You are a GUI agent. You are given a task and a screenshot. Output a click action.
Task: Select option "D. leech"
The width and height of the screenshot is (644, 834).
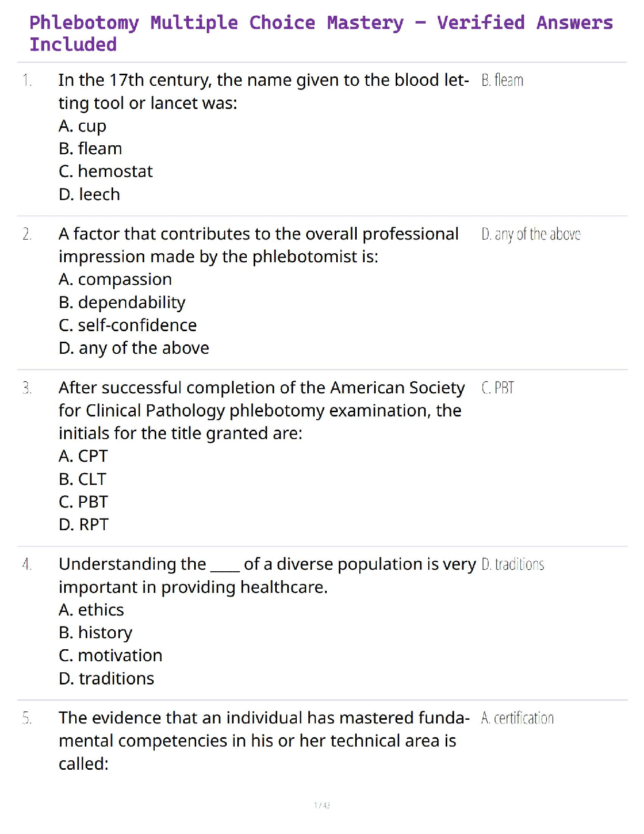click(x=89, y=195)
